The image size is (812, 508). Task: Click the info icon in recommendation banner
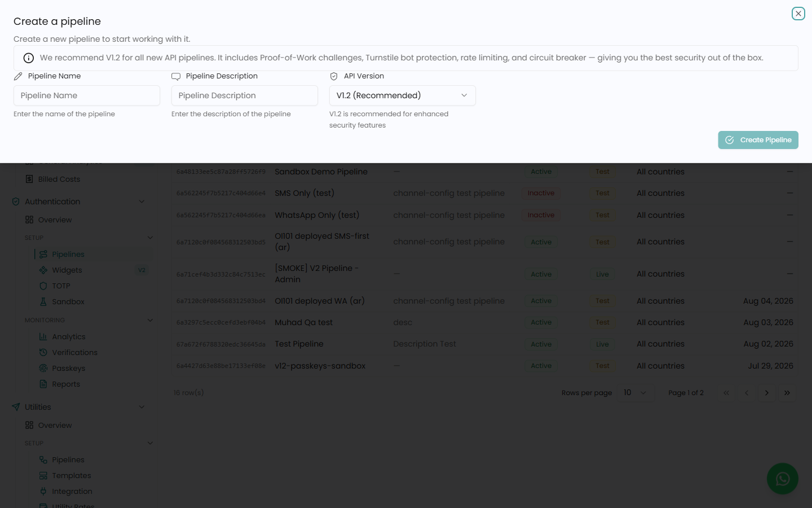(x=29, y=58)
